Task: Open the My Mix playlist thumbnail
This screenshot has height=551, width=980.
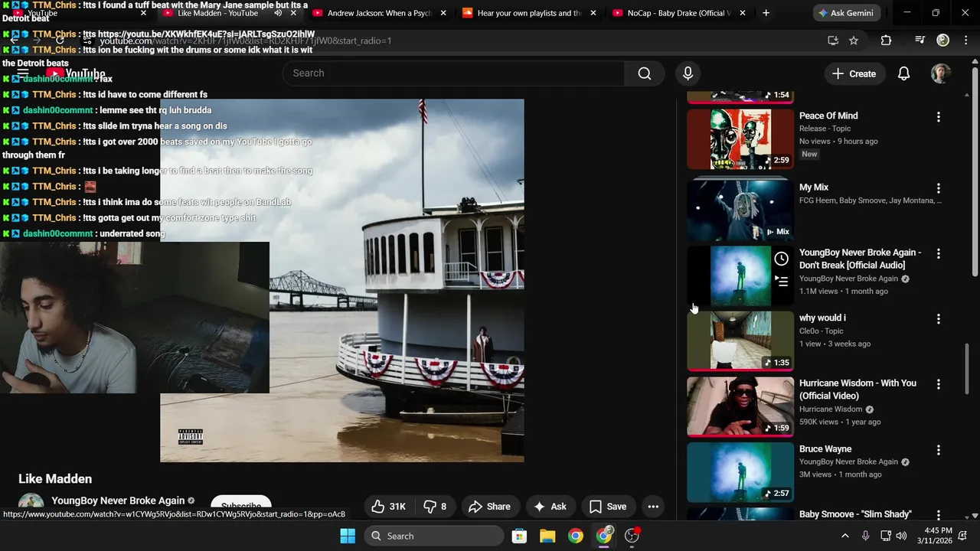Action: (x=740, y=210)
